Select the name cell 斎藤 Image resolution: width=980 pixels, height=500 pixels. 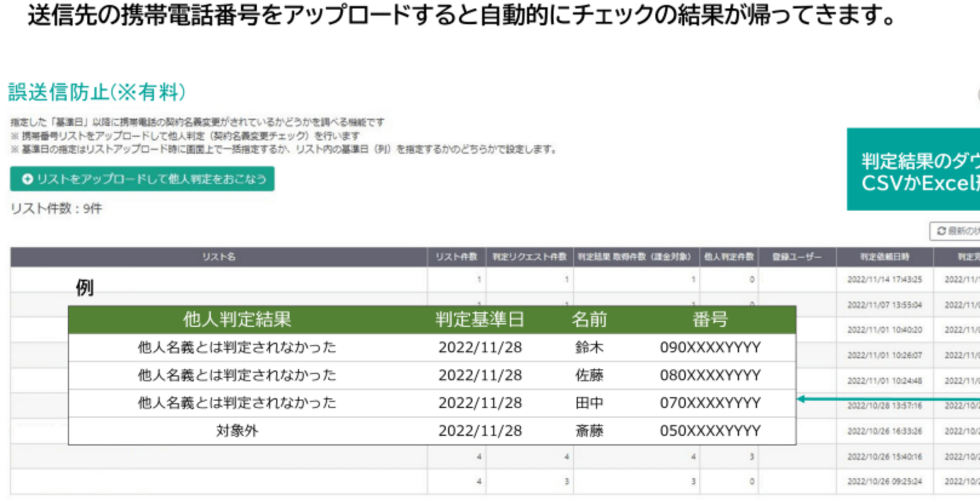[x=589, y=431]
